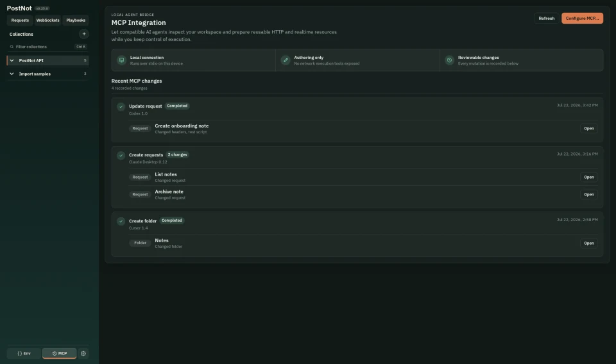Collapse the PostNot API collection chevron
Screen dimensions: 616x364
12,60
